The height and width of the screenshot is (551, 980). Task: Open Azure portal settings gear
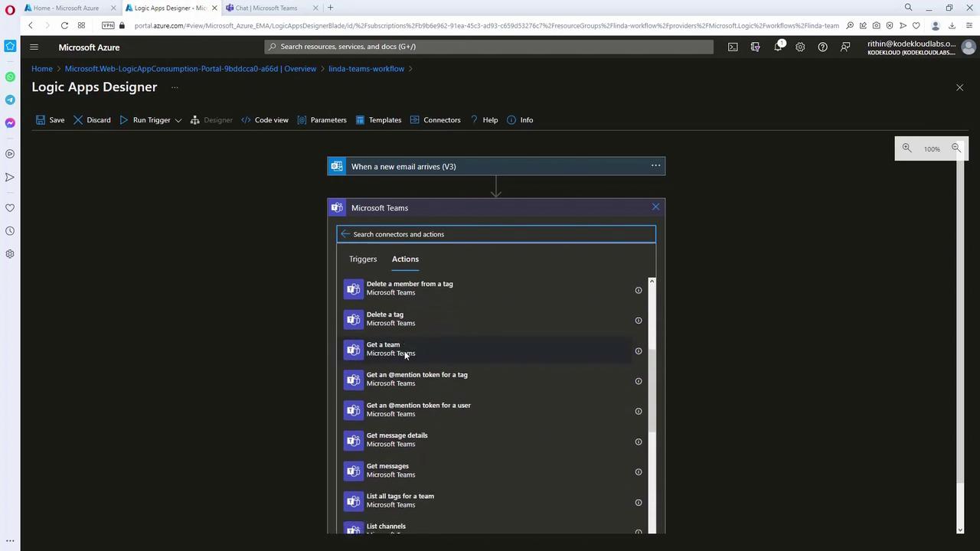point(800,47)
